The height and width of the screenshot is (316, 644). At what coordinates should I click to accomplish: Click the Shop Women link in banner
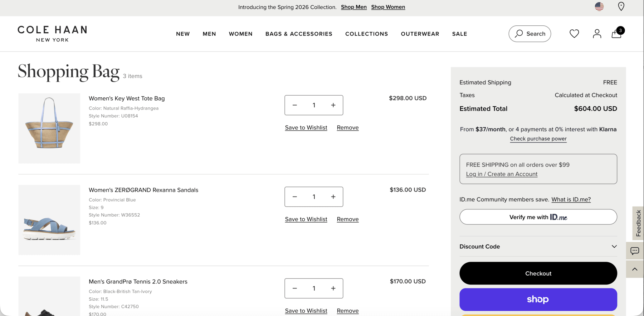pyautogui.click(x=388, y=7)
